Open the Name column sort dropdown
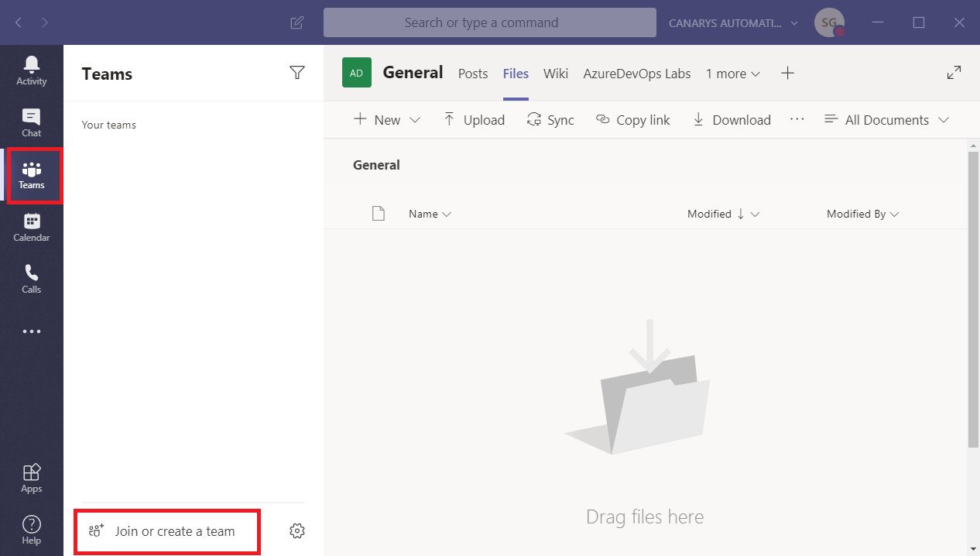The width and height of the screenshot is (980, 556). coord(430,214)
